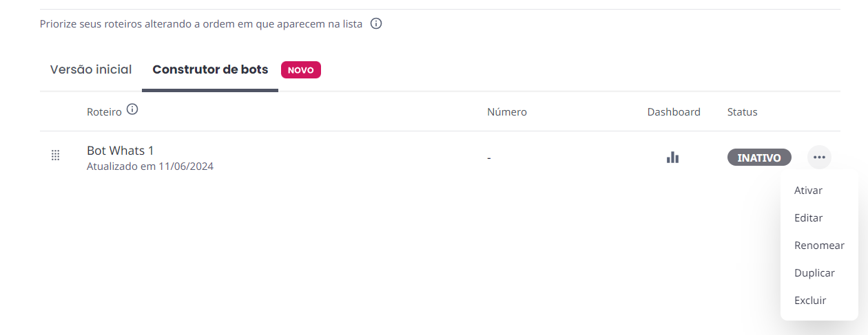Screen dimensions: 868x335
Task: Click the three-dots options button
Action: point(819,158)
